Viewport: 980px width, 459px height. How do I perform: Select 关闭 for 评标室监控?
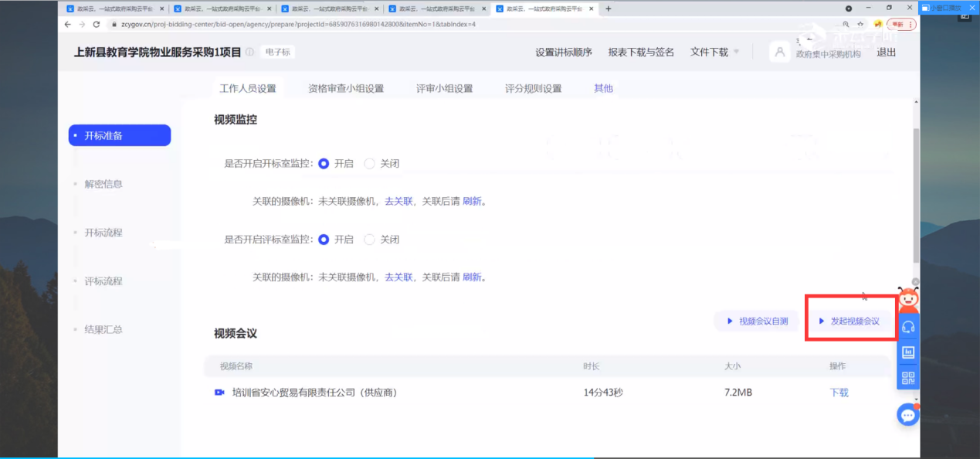[x=369, y=240]
